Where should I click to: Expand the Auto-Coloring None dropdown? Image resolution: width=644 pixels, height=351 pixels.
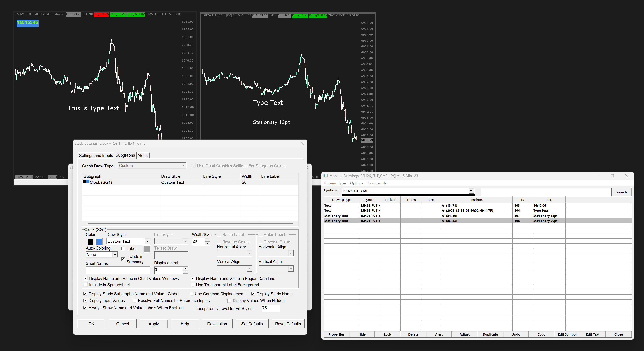coord(115,255)
